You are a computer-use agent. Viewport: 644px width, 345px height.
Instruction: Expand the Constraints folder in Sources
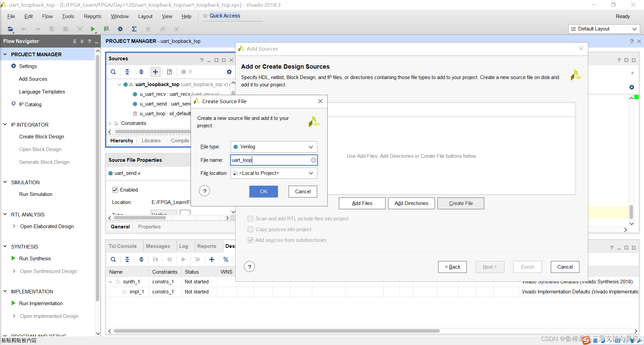pyautogui.click(x=110, y=123)
